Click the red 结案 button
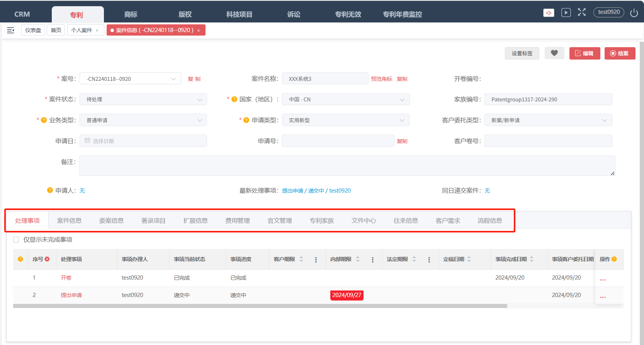This screenshot has height=345, width=644. [620, 53]
